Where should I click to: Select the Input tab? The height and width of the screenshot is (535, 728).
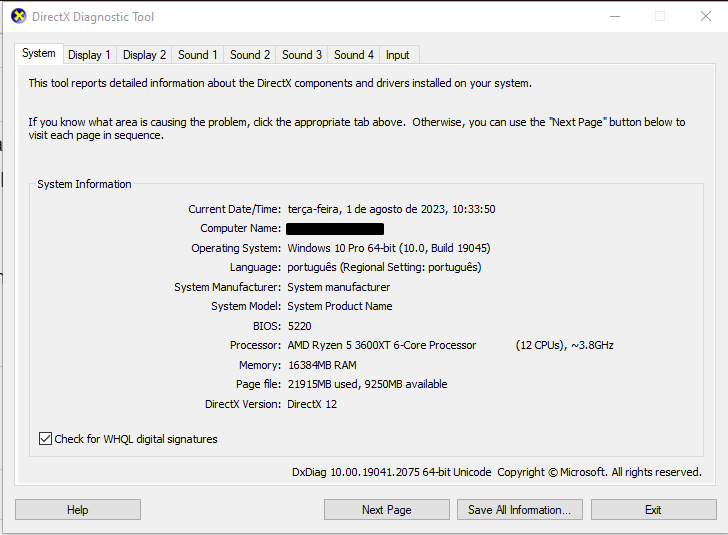point(397,55)
